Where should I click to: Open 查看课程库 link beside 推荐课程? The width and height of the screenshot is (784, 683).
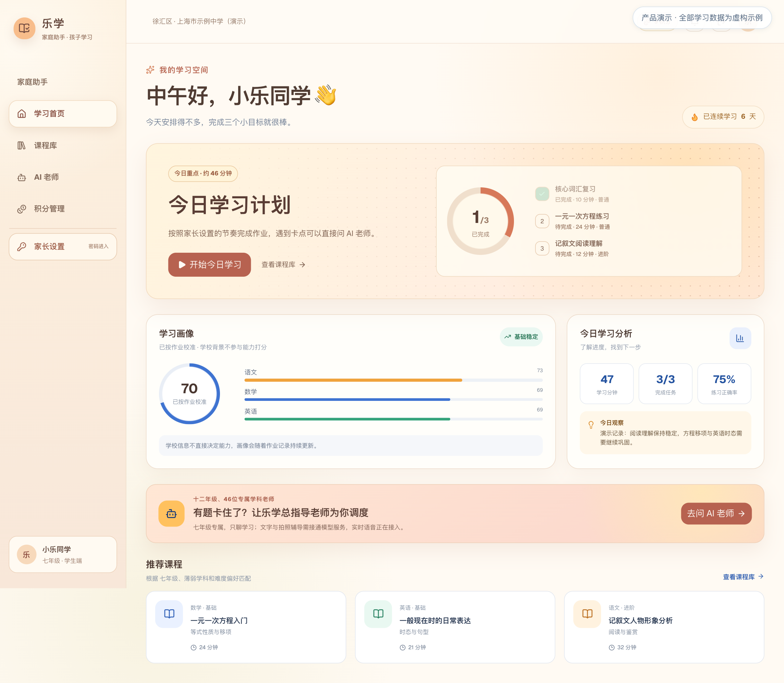743,577
